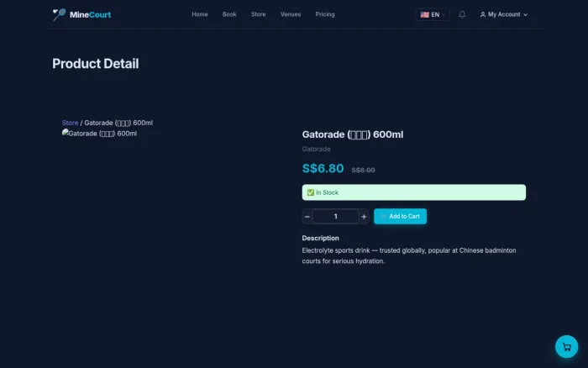
Task: Open the notifications bell
Action: tap(462, 14)
